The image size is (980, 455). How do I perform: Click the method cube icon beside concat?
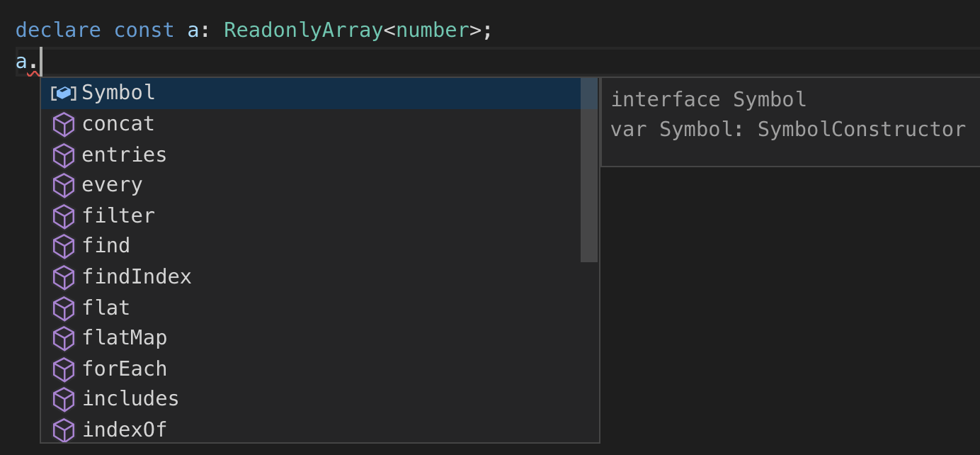coord(64,125)
